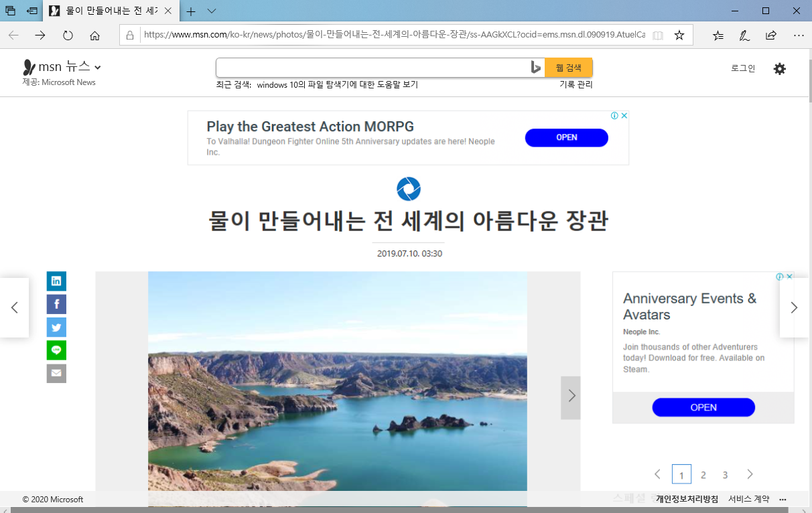View site security lock info
The height and width of the screenshot is (513, 812).
coord(130,35)
